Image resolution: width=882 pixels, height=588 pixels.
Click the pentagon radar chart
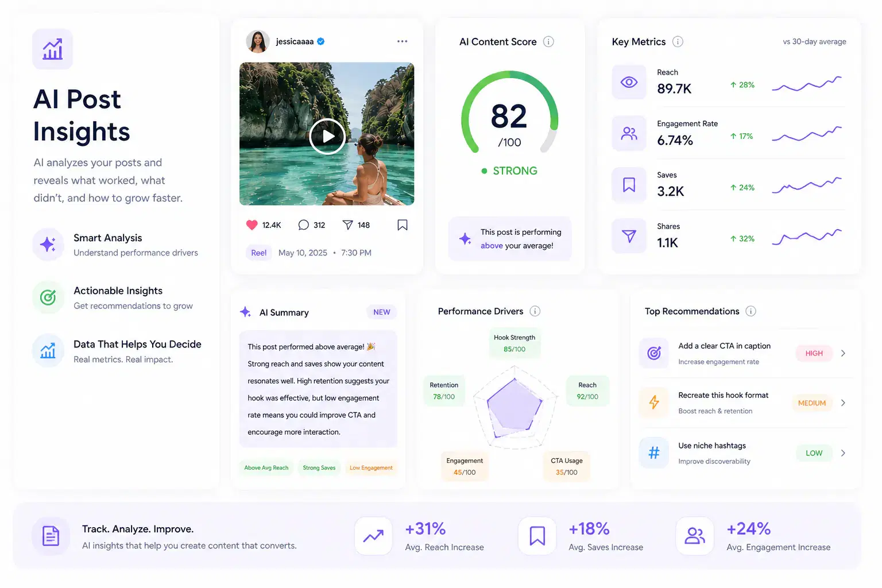click(515, 409)
